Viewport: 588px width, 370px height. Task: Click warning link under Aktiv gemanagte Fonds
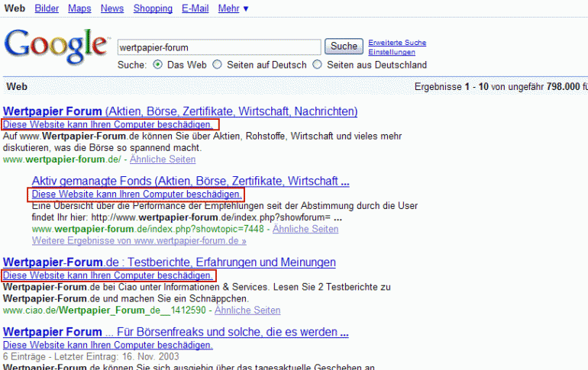(x=137, y=195)
